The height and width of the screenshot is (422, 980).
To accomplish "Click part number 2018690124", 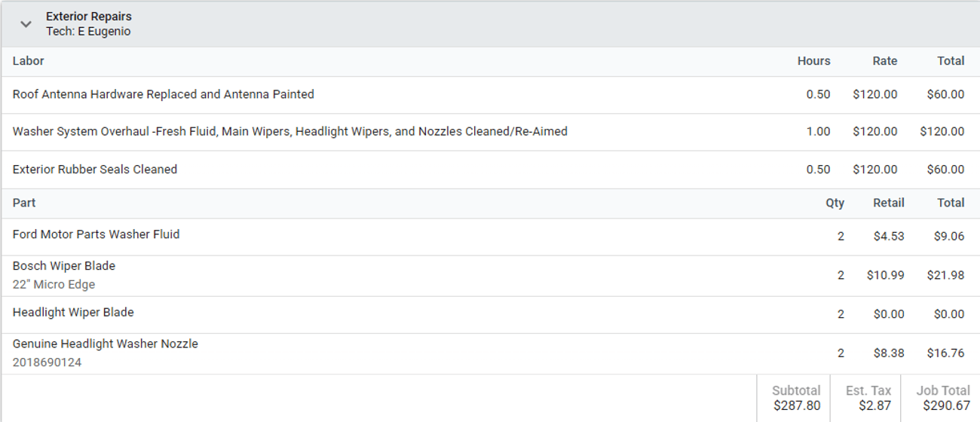I will (47, 362).
